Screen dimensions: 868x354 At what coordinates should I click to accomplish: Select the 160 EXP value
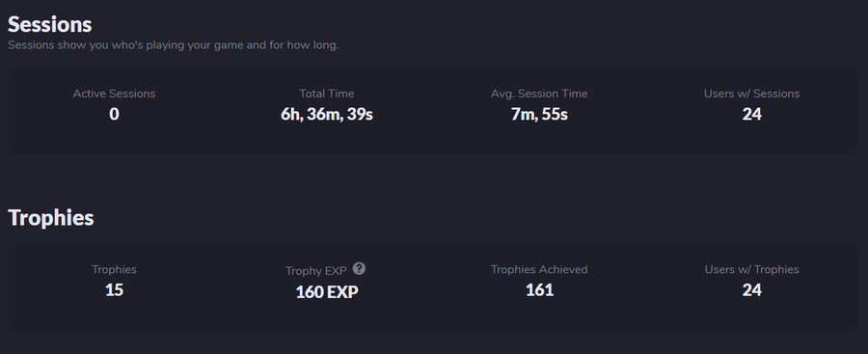click(327, 292)
